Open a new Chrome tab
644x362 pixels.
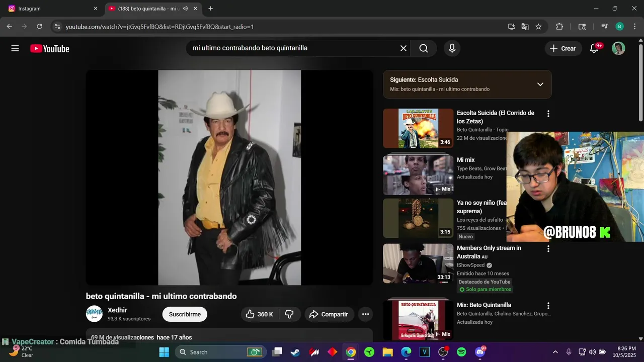[210, 9]
